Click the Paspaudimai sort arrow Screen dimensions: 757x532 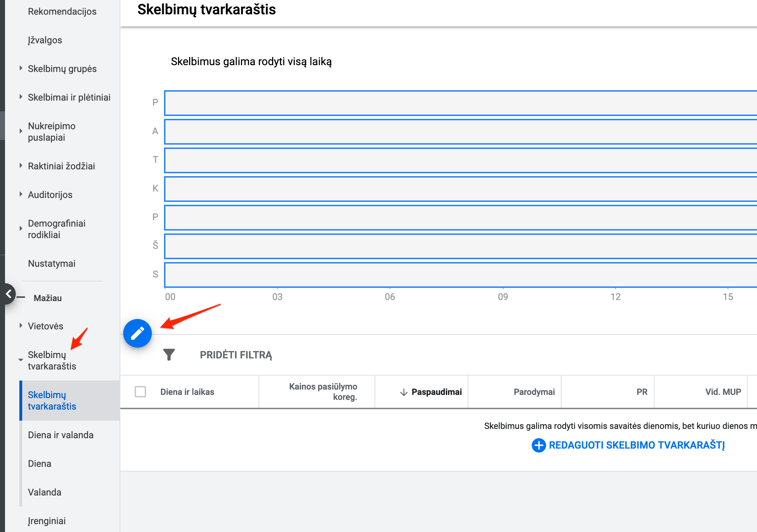[404, 392]
